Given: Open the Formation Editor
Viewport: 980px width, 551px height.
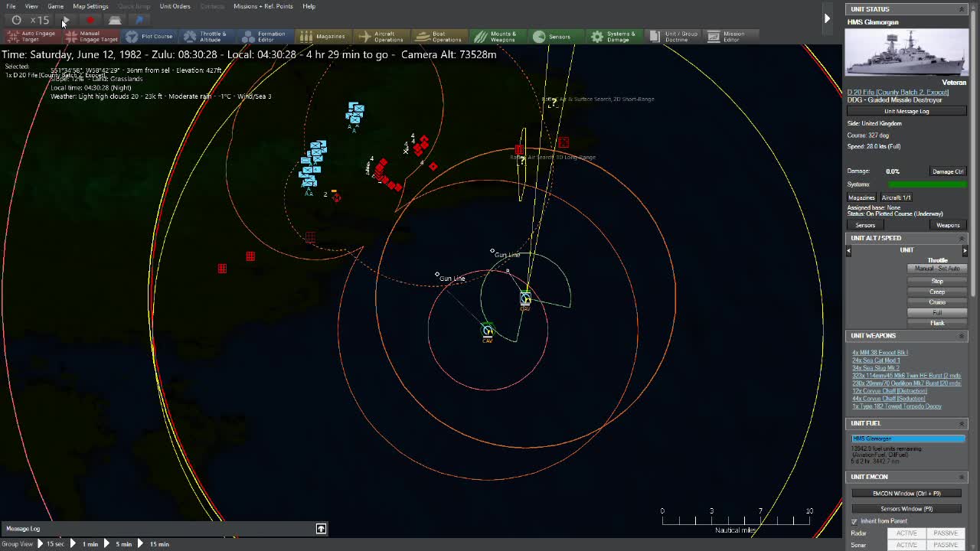Looking at the screenshot, I should (264, 37).
